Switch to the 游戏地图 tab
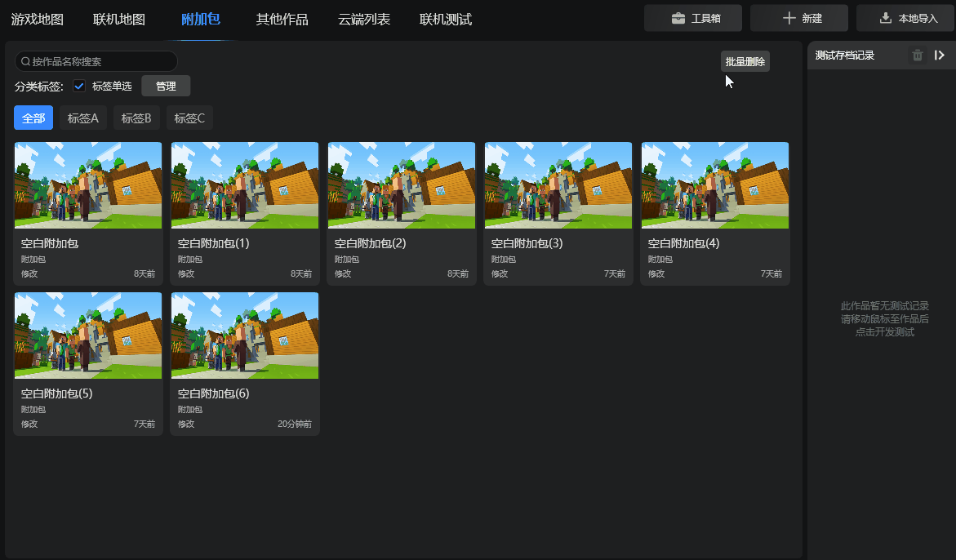Viewport: 956px width, 560px height. 38,20
